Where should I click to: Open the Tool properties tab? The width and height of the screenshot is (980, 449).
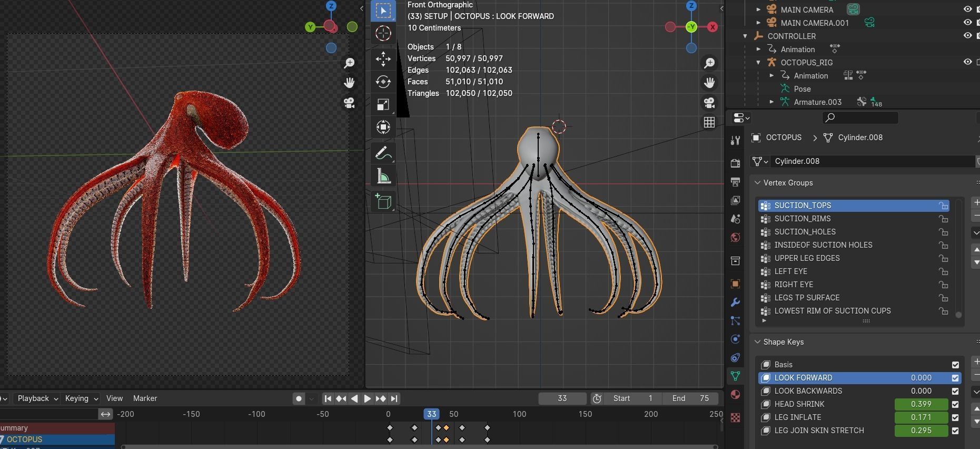[x=735, y=140]
